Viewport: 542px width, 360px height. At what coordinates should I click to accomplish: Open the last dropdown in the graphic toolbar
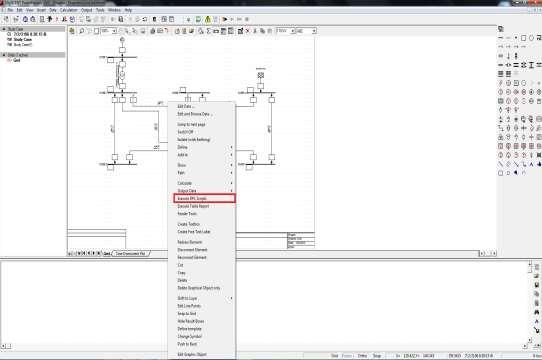tap(314, 31)
